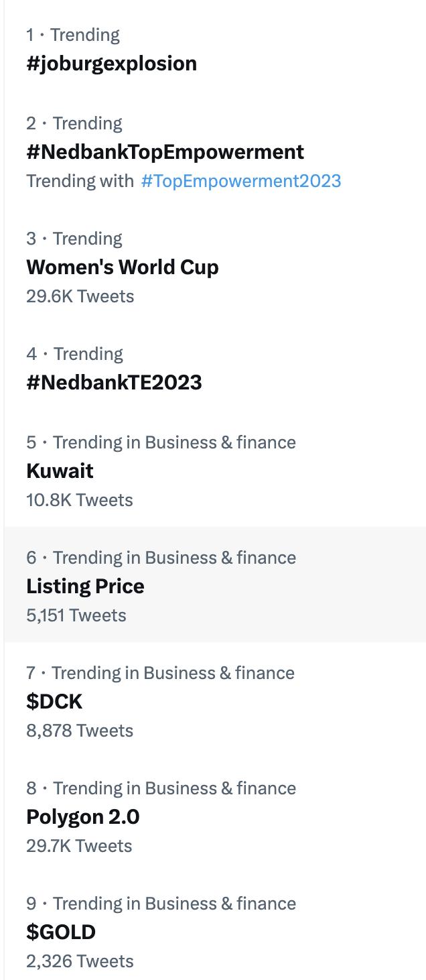Click the 'Trending with' text
The width and height of the screenshot is (426, 980).
pyautogui.click(x=80, y=181)
